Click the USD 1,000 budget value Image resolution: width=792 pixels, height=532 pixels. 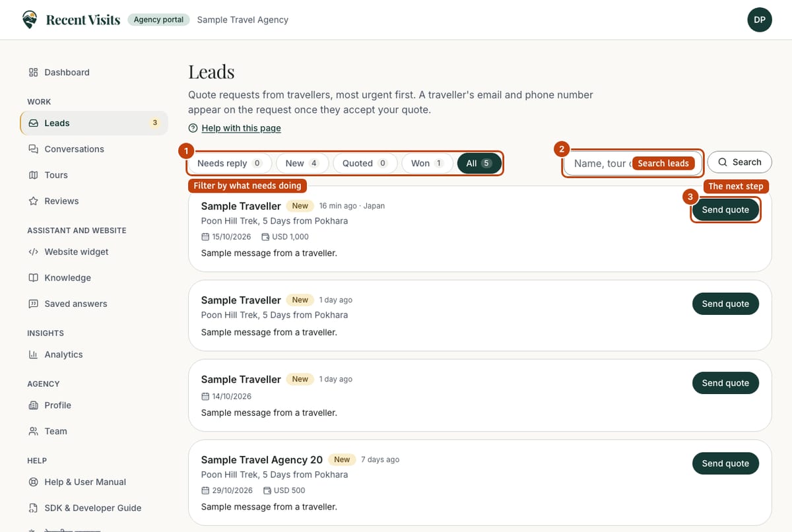tap(290, 237)
